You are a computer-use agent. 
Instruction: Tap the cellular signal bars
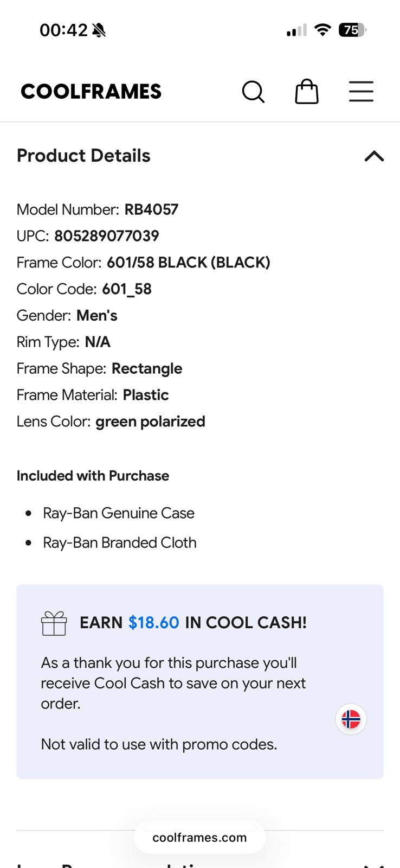pyautogui.click(x=297, y=30)
